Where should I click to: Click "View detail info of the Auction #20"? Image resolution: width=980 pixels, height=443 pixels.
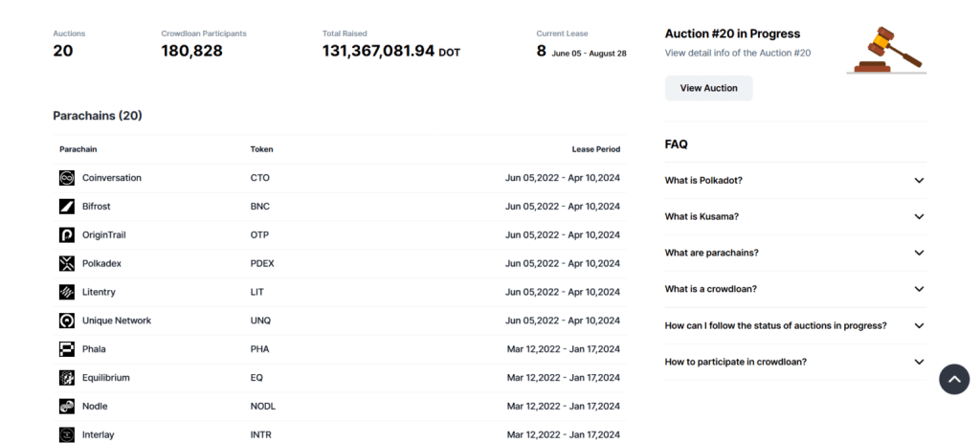[738, 54]
